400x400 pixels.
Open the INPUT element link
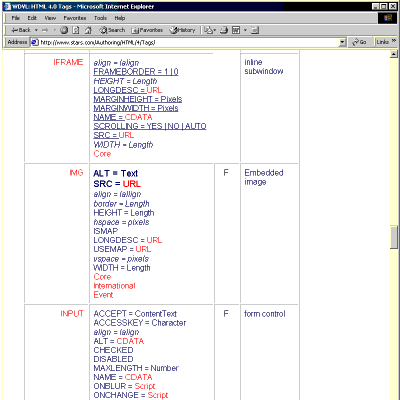pos(72,314)
